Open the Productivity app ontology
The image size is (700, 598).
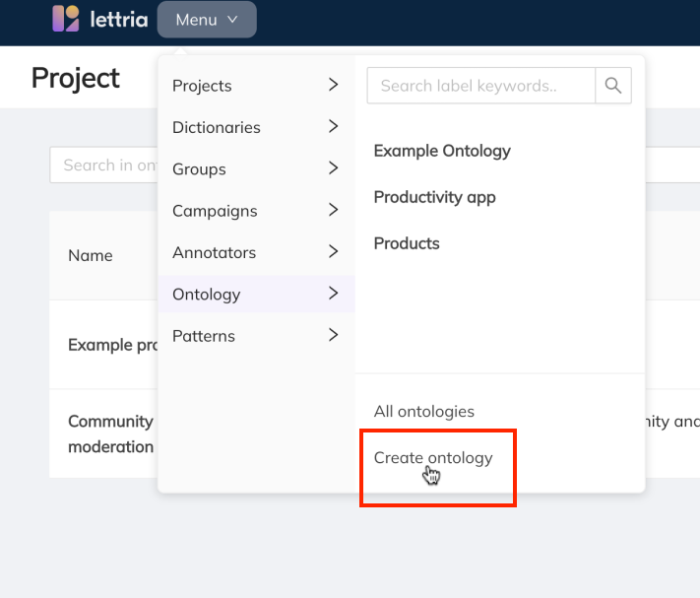point(434,197)
